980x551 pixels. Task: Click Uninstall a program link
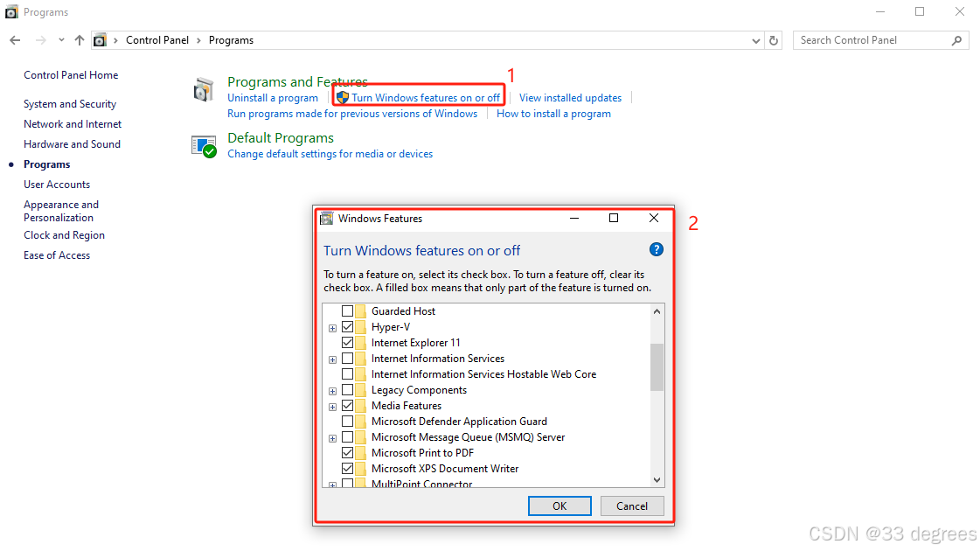(x=273, y=98)
